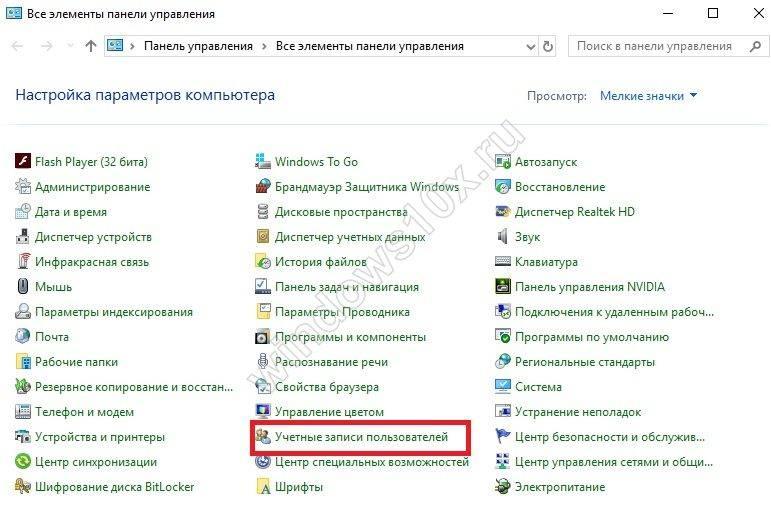This screenshot has width=771, height=511.
Task: Open Свойства браузера link
Action: (327, 387)
